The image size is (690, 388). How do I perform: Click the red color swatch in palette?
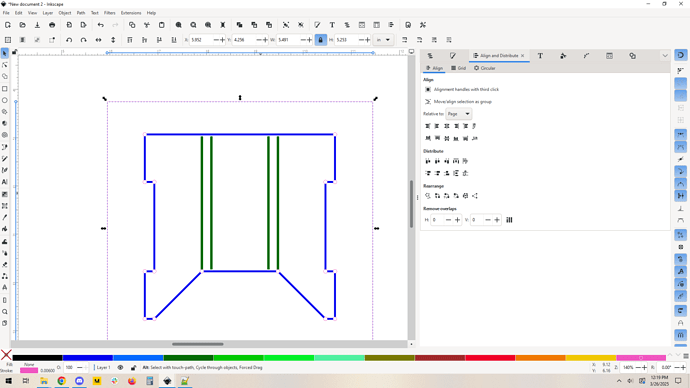point(490,358)
